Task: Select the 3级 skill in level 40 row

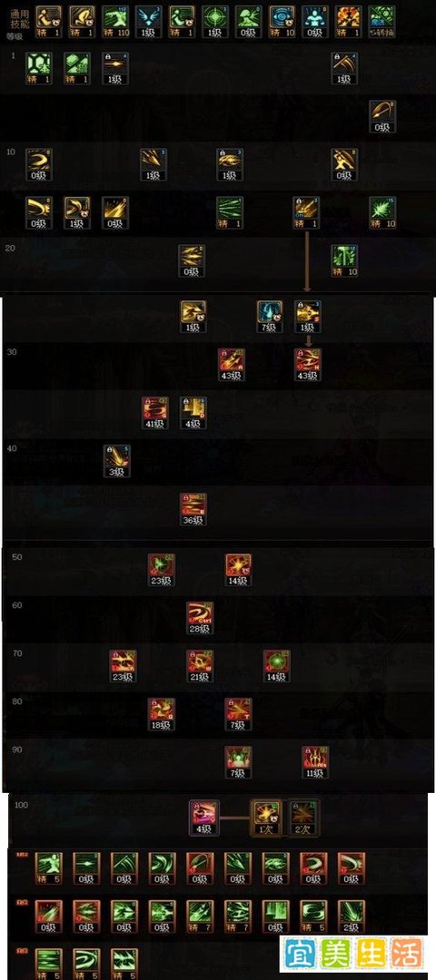Action: click(117, 461)
